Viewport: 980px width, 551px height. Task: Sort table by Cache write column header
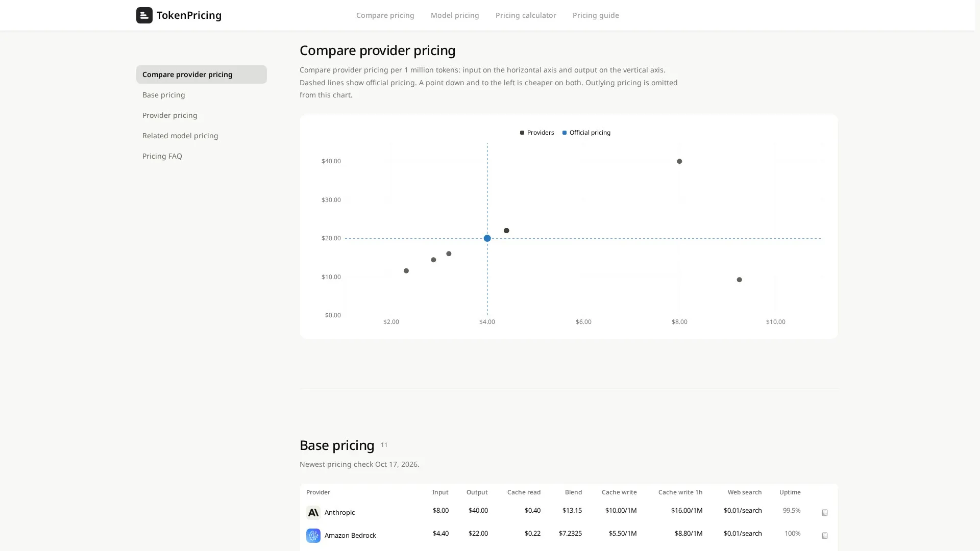coord(619,492)
